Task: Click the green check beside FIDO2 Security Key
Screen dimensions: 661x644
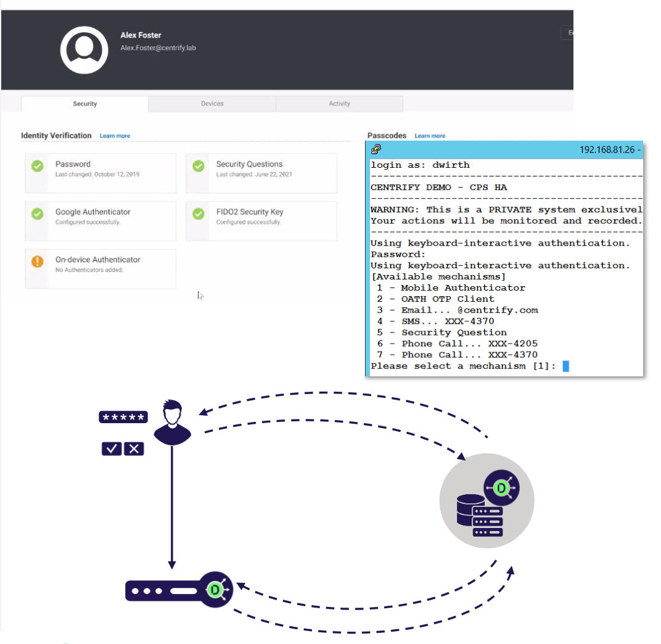Action: pyautogui.click(x=199, y=214)
